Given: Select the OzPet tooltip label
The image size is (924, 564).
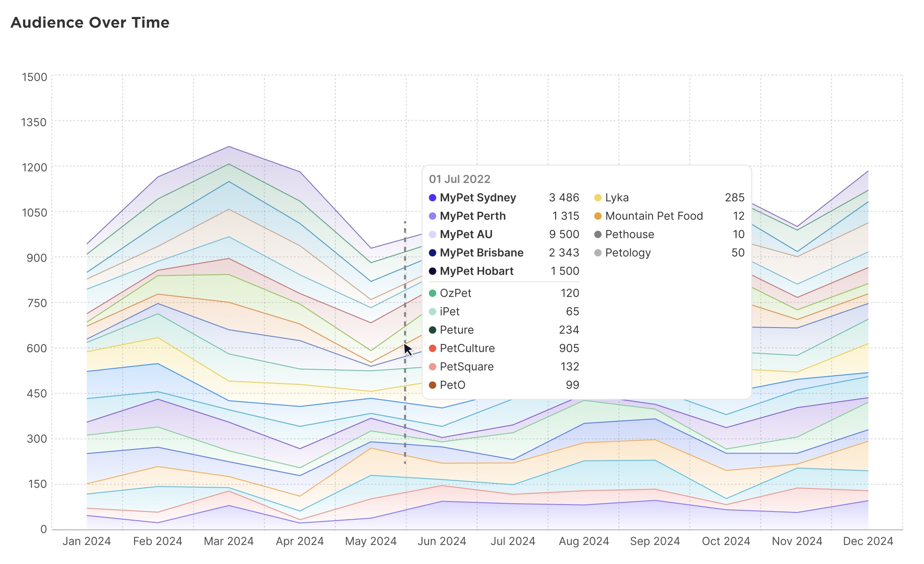Looking at the screenshot, I should click(x=455, y=293).
